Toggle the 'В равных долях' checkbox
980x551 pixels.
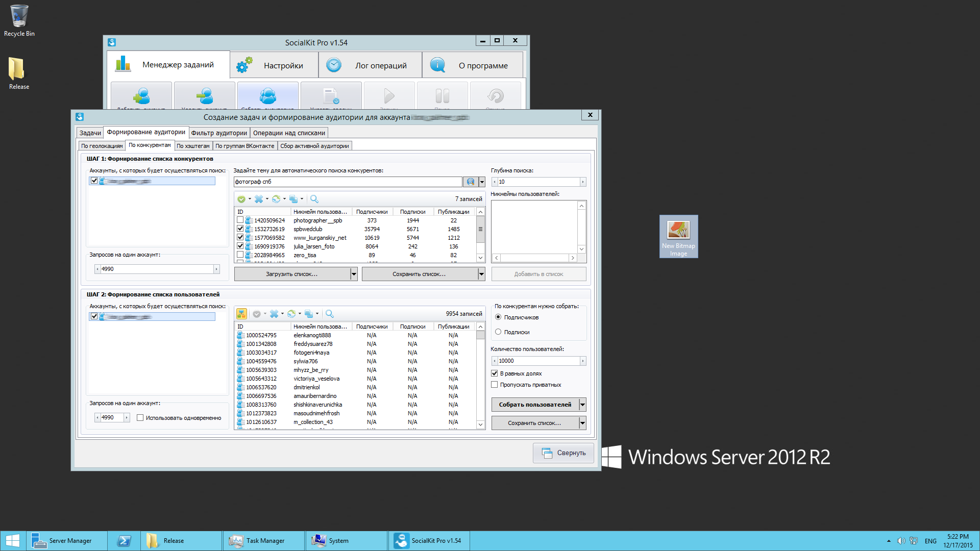pos(494,373)
